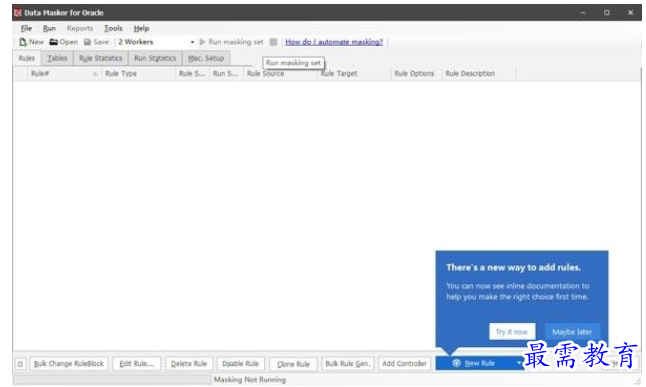
Task: Click the Open folder toolbar icon
Action: coord(54,42)
